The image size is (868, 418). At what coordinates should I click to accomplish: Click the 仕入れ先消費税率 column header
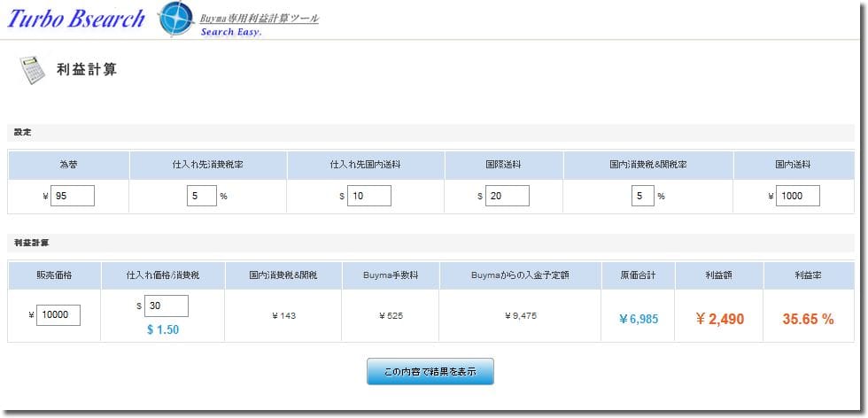[208, 165]
